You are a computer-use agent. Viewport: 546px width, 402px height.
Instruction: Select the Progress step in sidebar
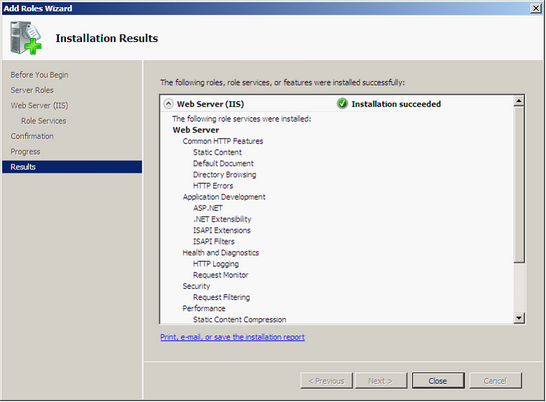click(x=25, y=152)
